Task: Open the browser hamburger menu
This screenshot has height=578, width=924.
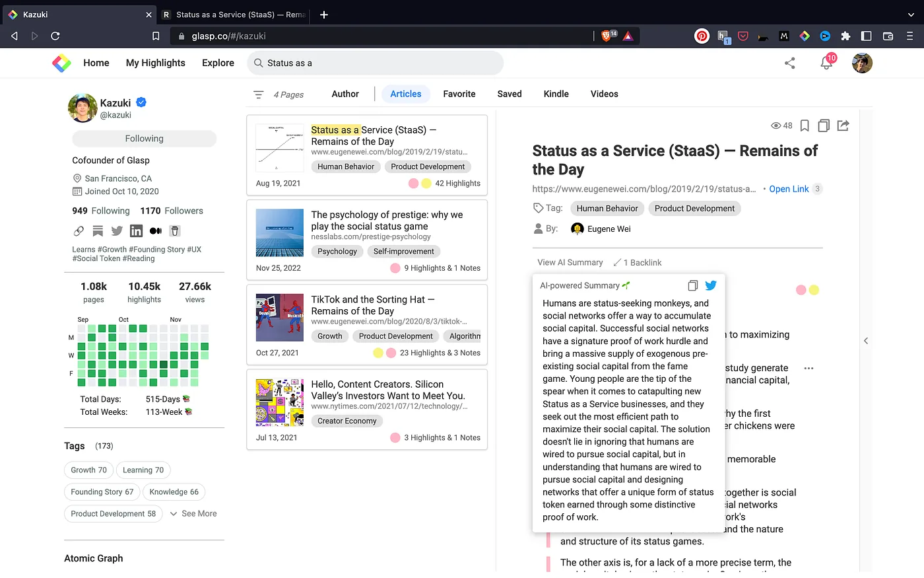Action: click(910, 36)
